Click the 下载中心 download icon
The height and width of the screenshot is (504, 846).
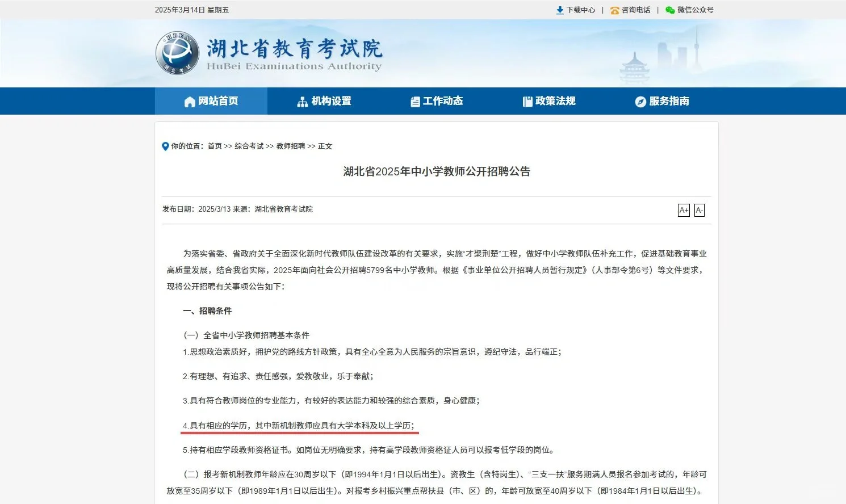point(559,10)
